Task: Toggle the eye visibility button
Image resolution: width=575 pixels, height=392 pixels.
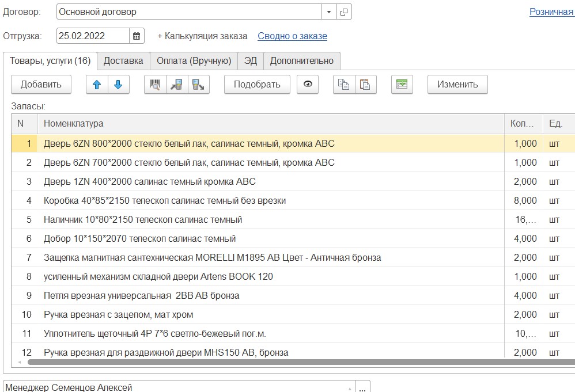Action: [308, 85]
